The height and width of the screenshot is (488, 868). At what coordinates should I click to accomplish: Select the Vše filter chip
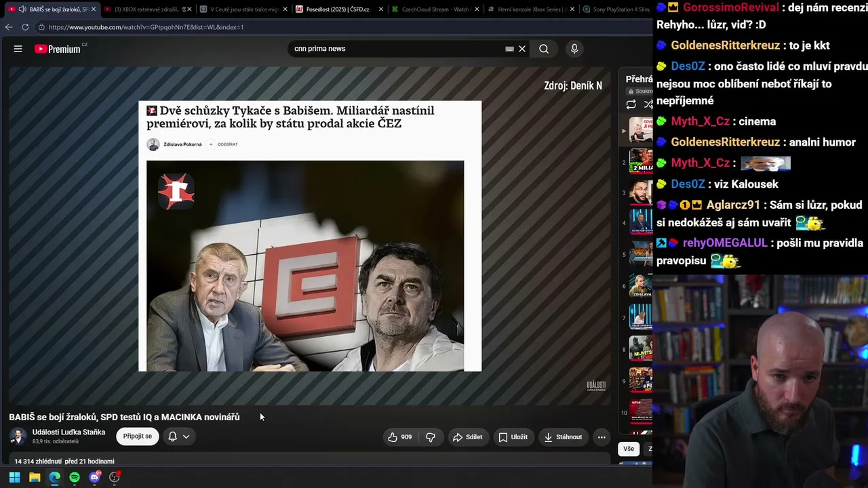tap(629, 449)
